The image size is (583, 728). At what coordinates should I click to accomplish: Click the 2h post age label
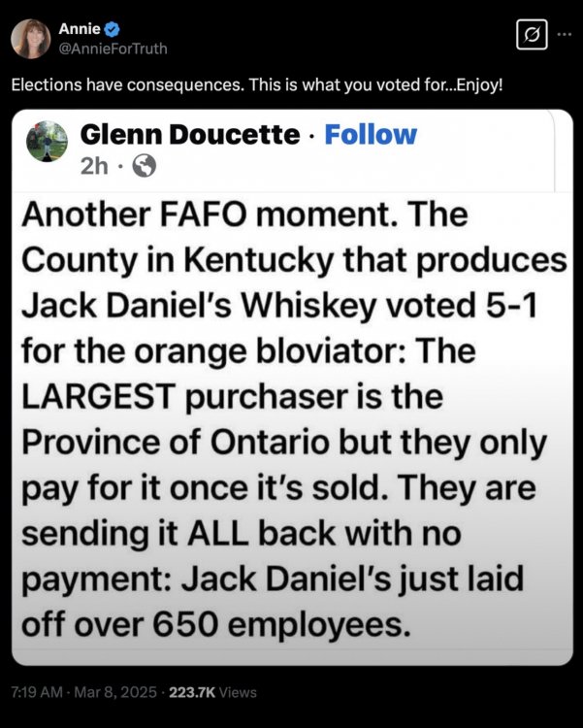pyautogui.click(x=95, y=167)
